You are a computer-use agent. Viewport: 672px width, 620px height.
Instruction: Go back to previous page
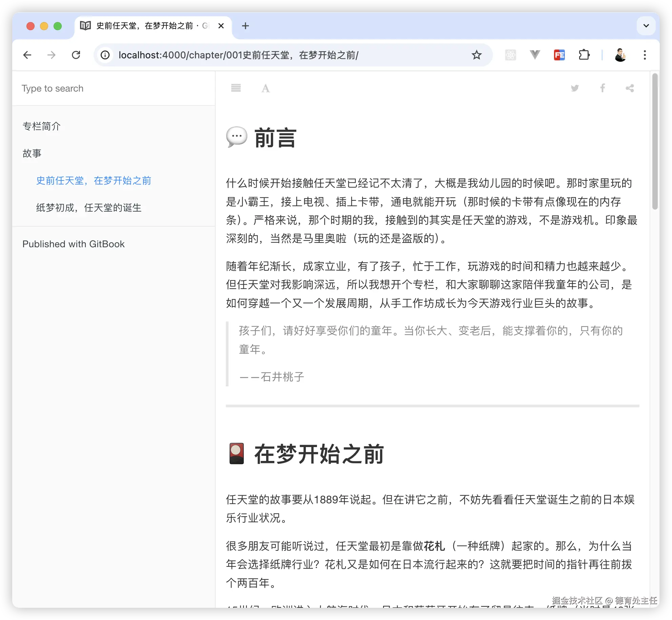[x=27, y=55]
